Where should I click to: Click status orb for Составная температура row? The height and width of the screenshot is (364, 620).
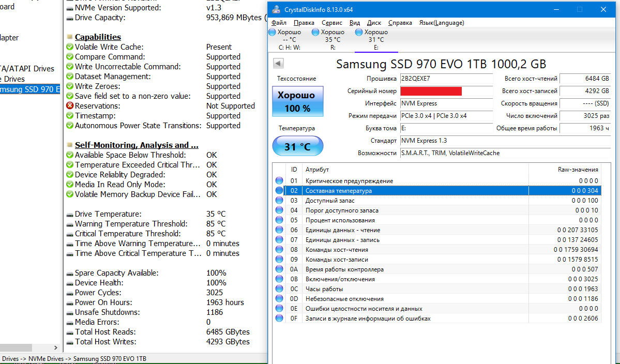pos(279,190)
